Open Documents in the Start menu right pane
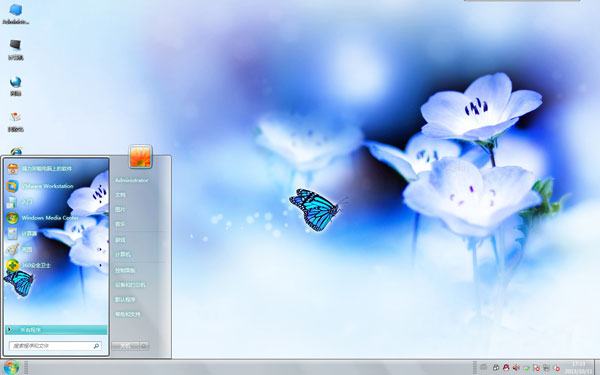 coord(120,195)
